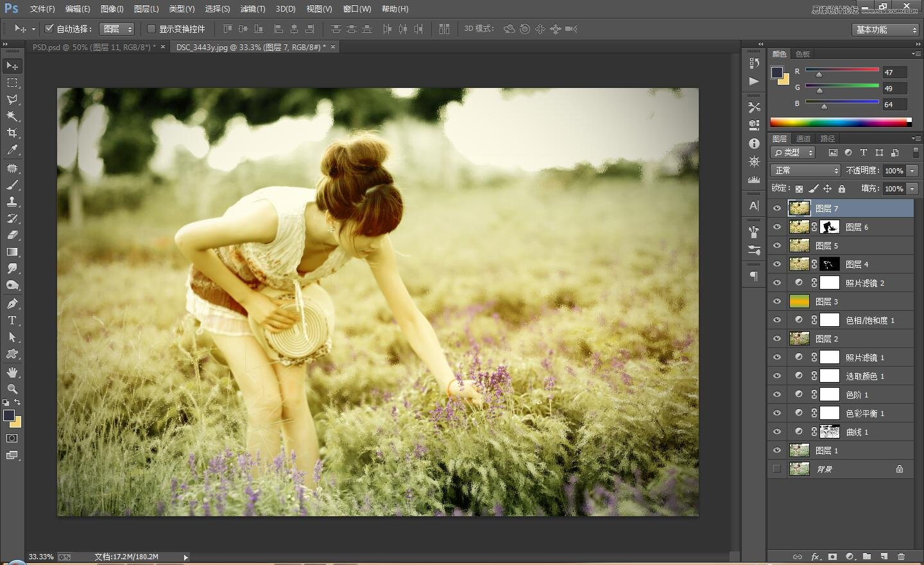Open the layer blend mode dropdown
Viewport: 924px width, 565px height.
(805, 170)
